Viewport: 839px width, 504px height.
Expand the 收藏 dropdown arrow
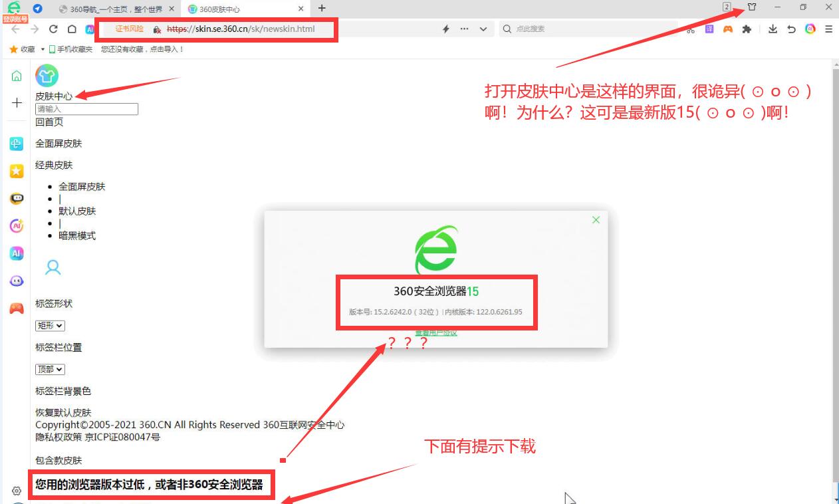click(43, 49)
